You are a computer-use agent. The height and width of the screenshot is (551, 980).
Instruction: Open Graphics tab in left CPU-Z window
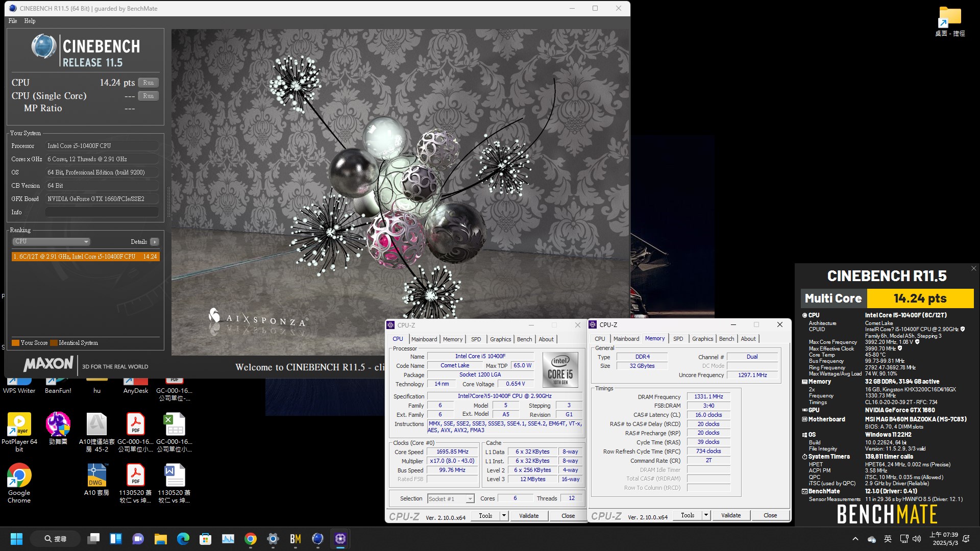(500, 339)
